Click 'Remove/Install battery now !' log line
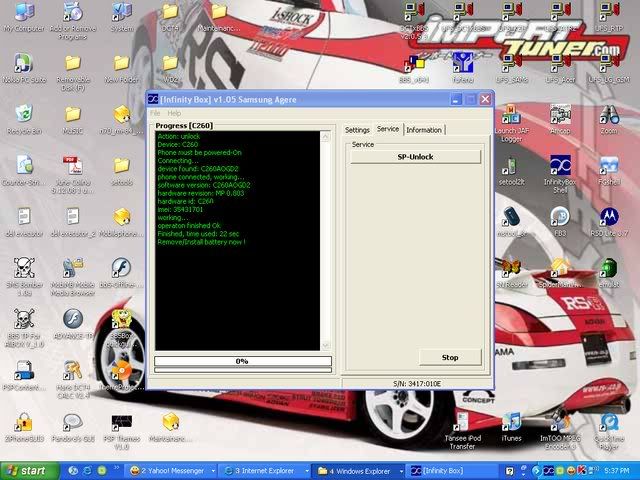 (x=202, y=242)
